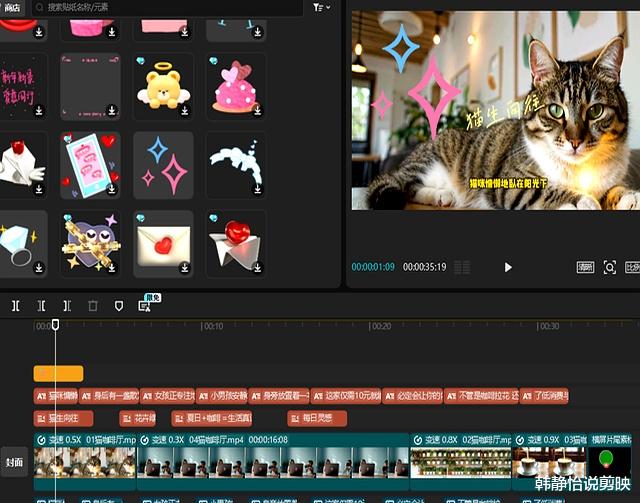The width and height of the screenshot is (640, 503).
Task: Download the pink dotted frame sticker
Action: click(112, 110)
